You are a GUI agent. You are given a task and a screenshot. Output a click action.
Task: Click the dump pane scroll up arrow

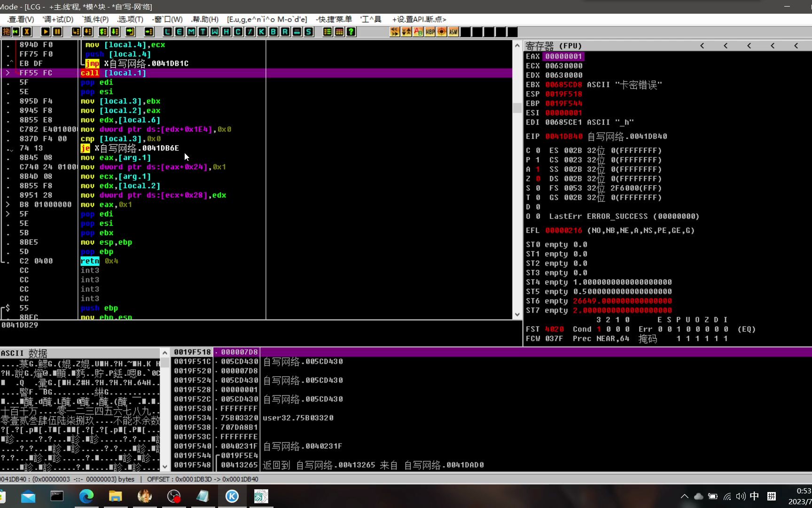[165, 353]
